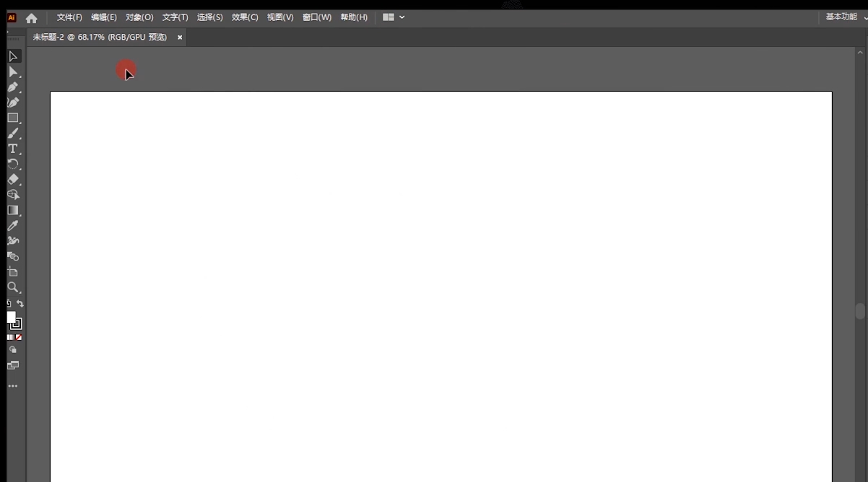Click the Illustrator home icon

31,17
